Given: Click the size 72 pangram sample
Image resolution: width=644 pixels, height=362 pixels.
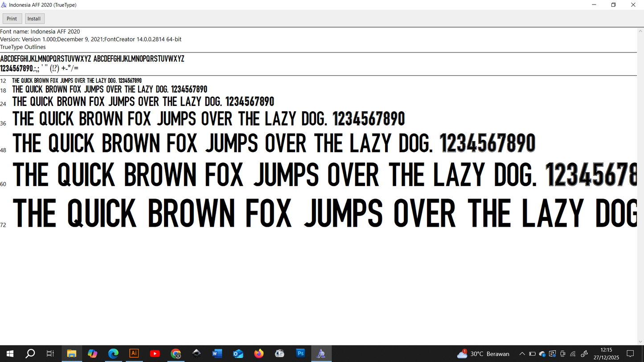Looking at the screenshot, I should coord(324,213).
